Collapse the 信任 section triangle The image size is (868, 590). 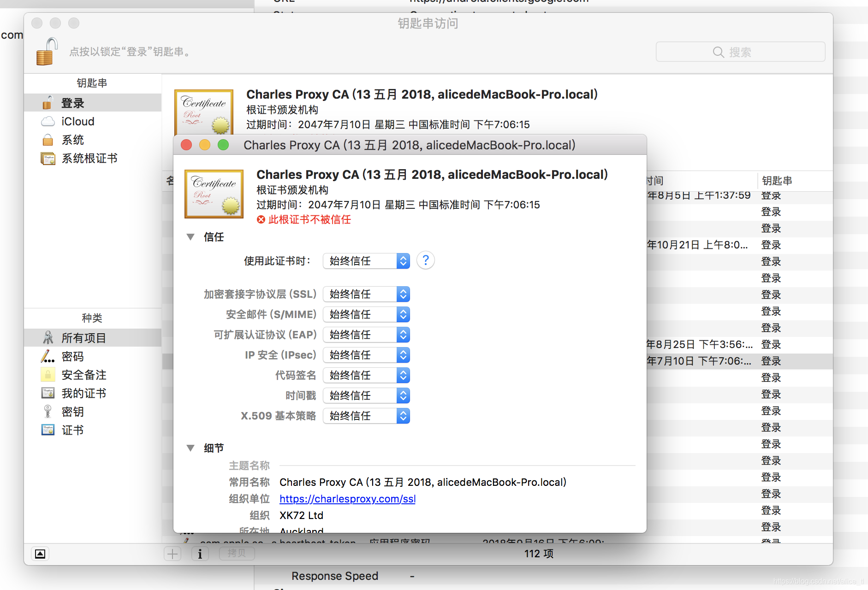pos(190,237)
